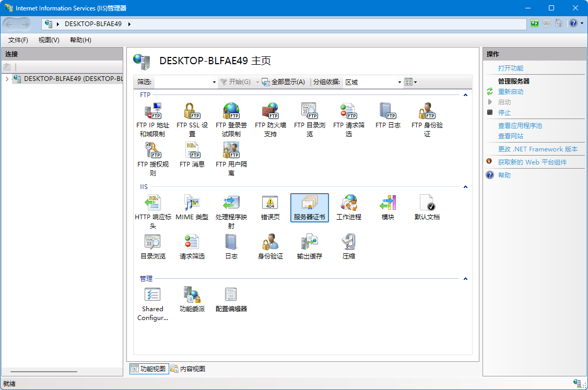Viewport: 588px width, 390px height.
Task: Click the 筛选 filter input field
Action: click(183, 82)
